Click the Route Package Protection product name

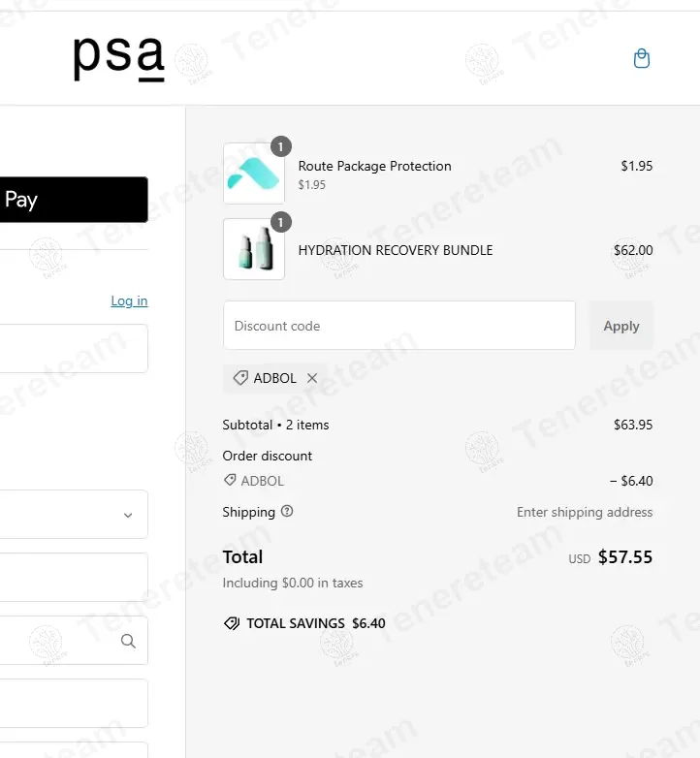click(374, 166)
